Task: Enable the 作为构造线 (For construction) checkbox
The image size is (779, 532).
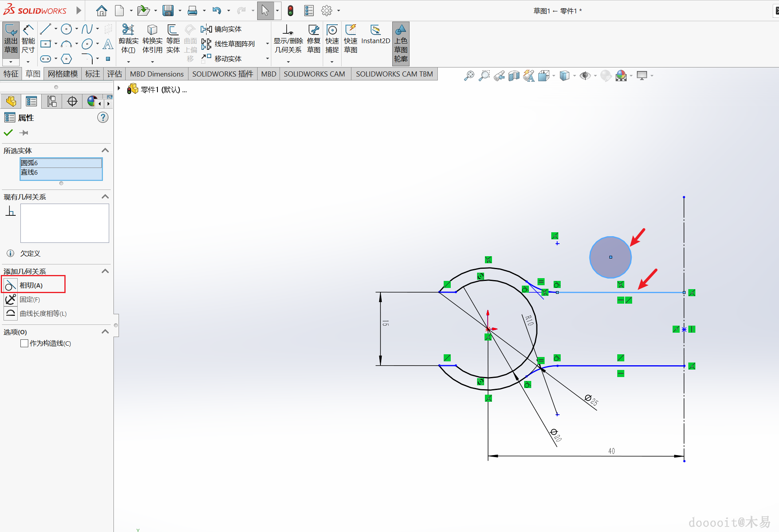Action: pos(24,343)
